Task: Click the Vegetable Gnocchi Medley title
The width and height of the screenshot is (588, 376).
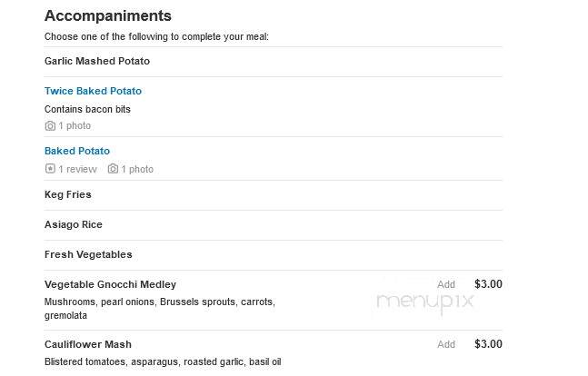Action: (x=110, y=284)
